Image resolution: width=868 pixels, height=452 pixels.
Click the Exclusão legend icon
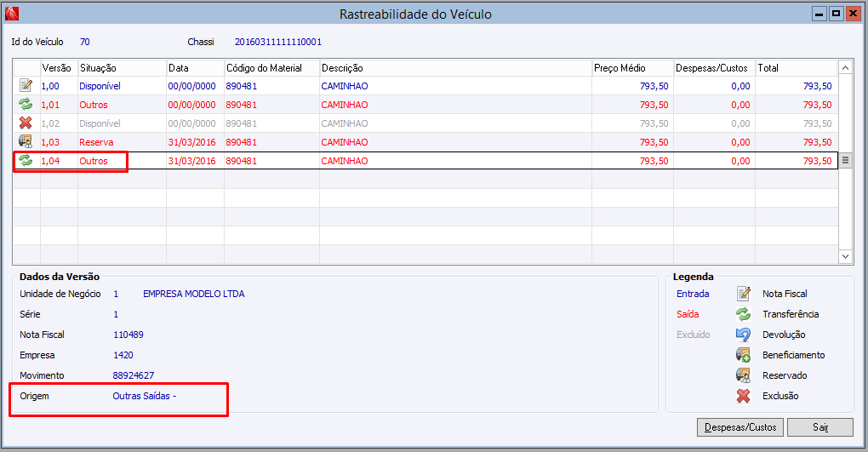743,396
